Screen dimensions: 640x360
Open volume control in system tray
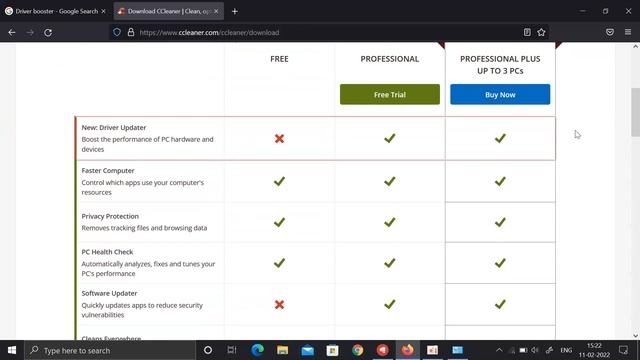click(535, 350)
